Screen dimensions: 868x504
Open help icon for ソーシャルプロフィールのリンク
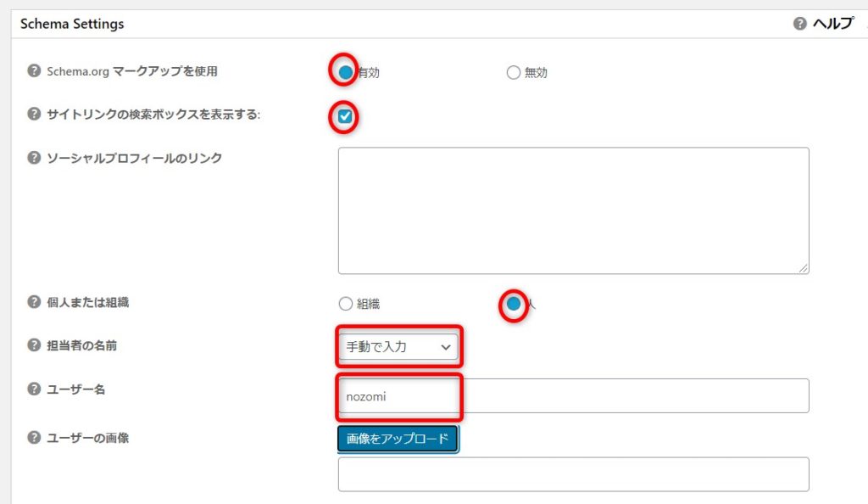(x=34, y=158)
